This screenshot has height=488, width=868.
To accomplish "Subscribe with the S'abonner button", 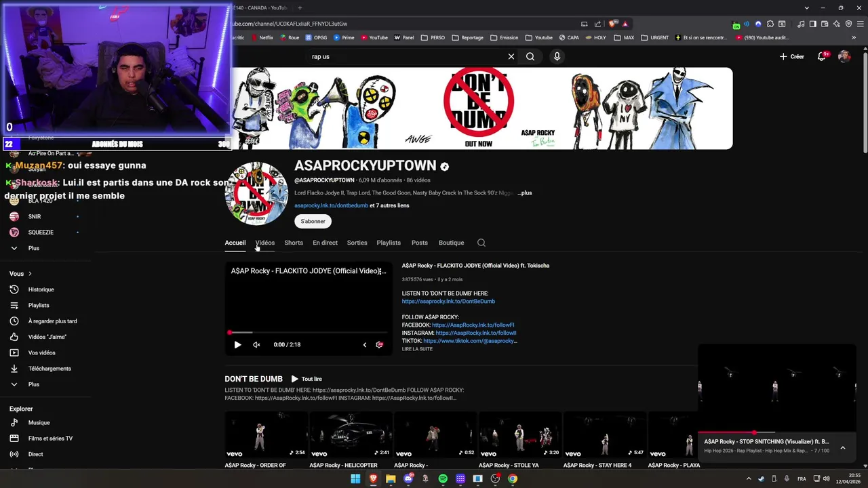I will [x=313, y=221].
